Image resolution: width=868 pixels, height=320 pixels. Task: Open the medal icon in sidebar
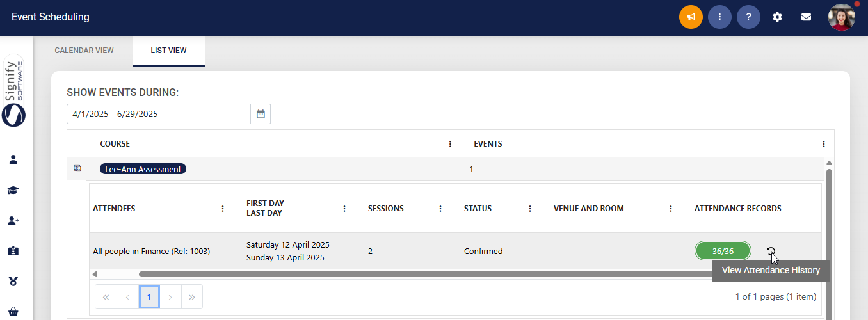pyautogui.click(x=13, y=282)
